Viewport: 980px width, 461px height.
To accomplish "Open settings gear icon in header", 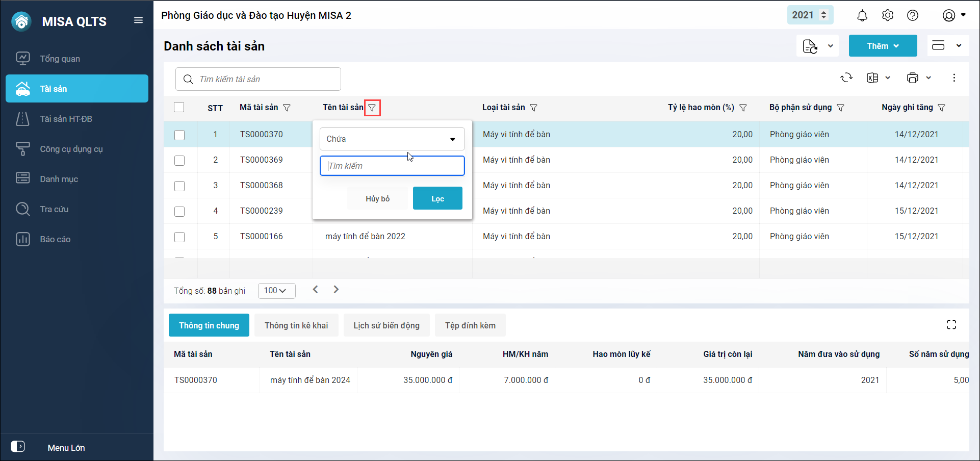I will point(887,15).
